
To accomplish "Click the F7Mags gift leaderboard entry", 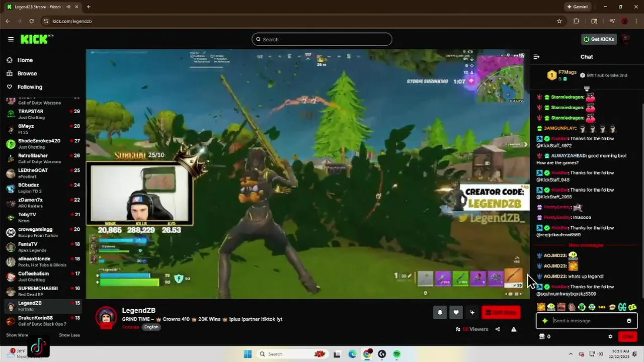I will 562,75.
